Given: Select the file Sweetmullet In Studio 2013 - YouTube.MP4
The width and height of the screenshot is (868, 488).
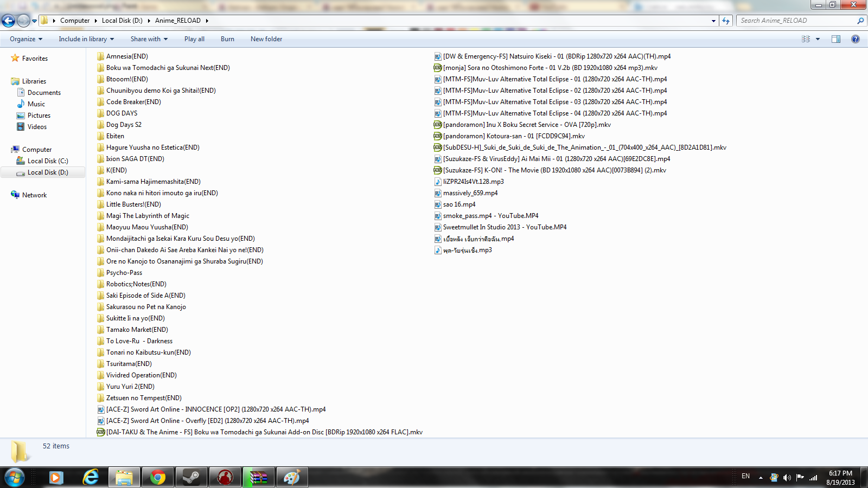Looking at the screenshot, I should [505, 227].
